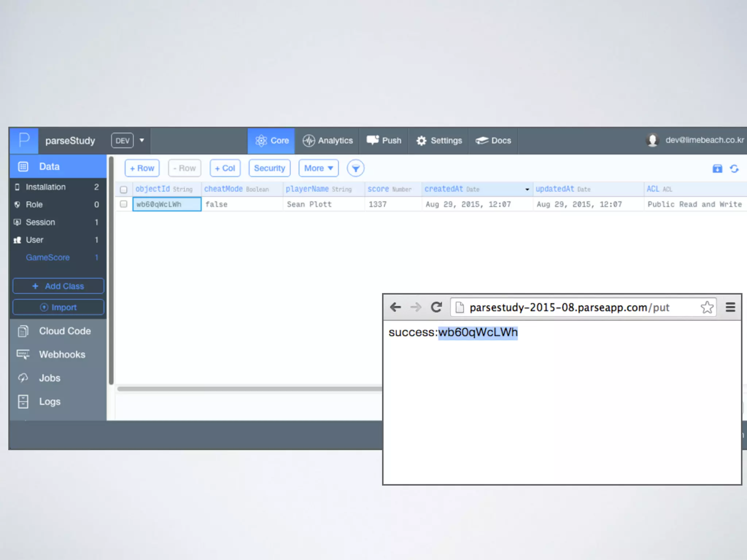Open createdAt column sort dropdown
The height and width of the screenshot is (560, 747).
(527, 189)
